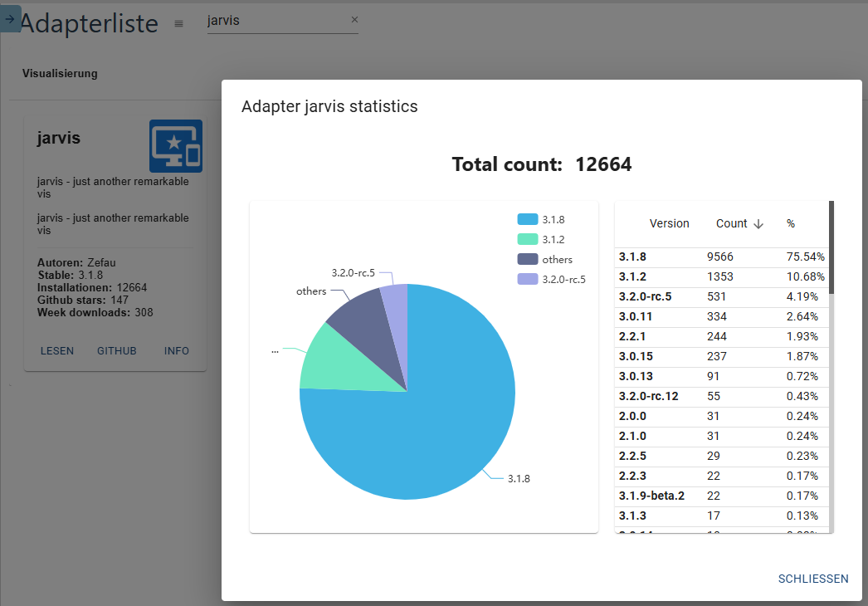The image size is (868, 606).
Task: Click the jarvis adapter logo icon
Action: (175, 145)
